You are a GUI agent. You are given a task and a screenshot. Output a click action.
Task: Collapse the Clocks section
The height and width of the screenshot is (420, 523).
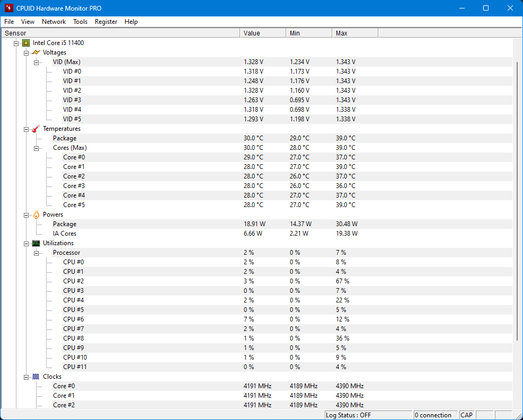click(x=26, y=377)
